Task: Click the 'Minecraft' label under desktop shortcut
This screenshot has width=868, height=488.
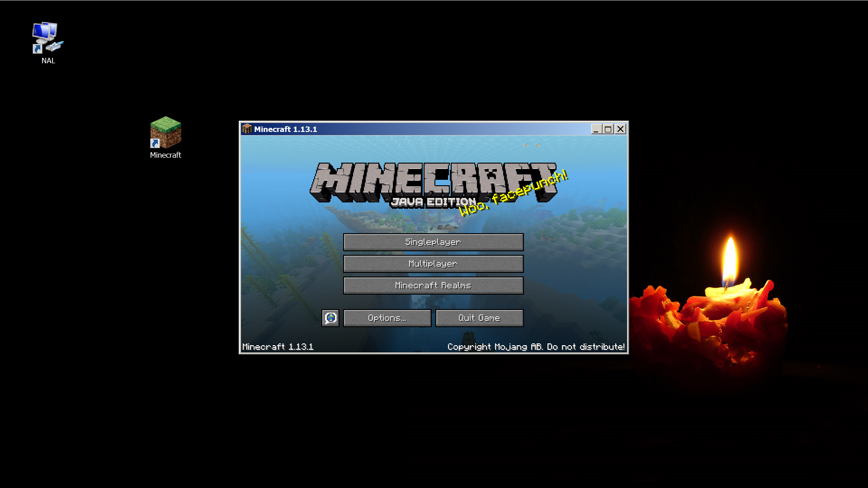Action: tap(165, 155)
